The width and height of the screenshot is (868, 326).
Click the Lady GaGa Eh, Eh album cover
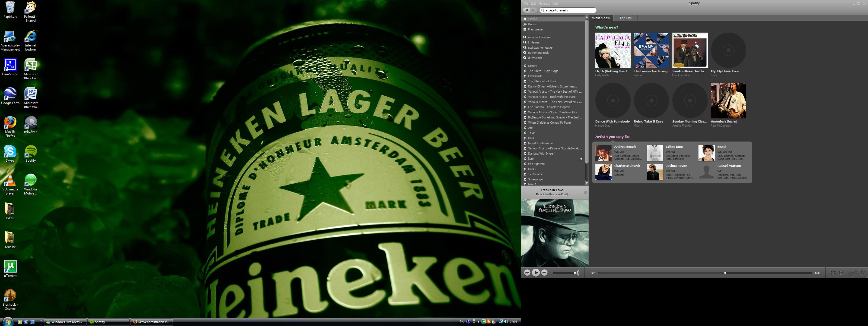coord(613,50)
